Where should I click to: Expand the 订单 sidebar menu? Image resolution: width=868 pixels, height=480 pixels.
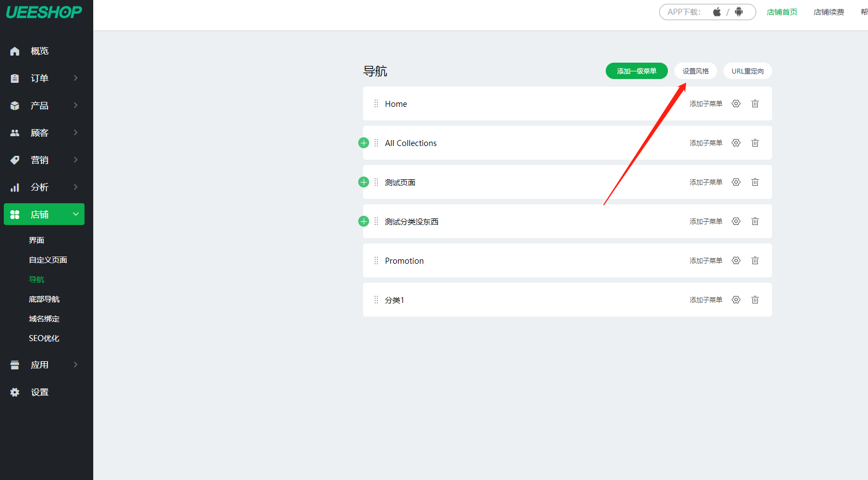coord(44,78)
